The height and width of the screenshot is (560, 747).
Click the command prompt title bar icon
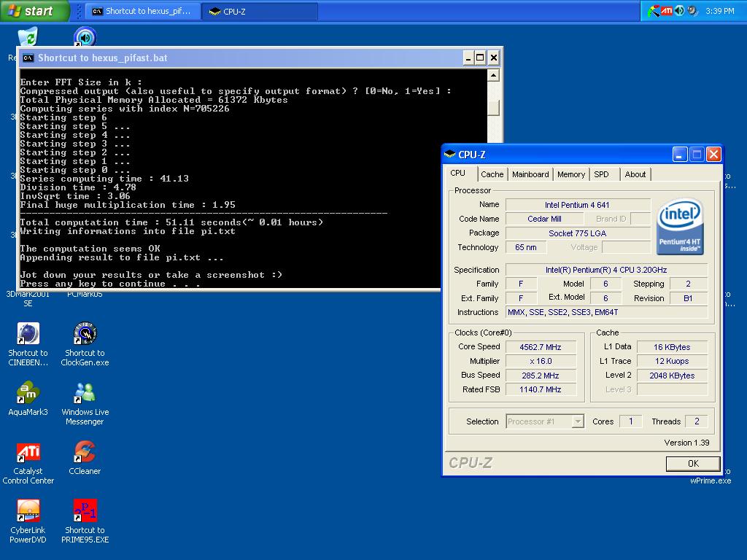point(28,58)
